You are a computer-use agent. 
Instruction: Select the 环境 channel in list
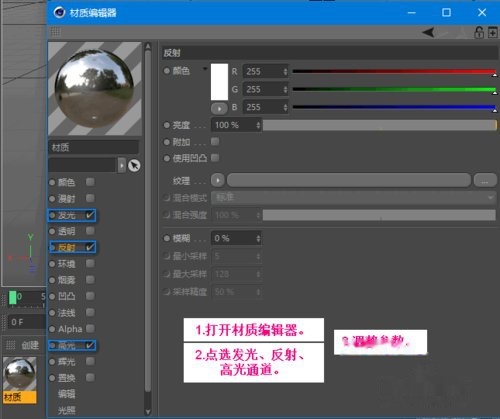[x=66, y=264]
